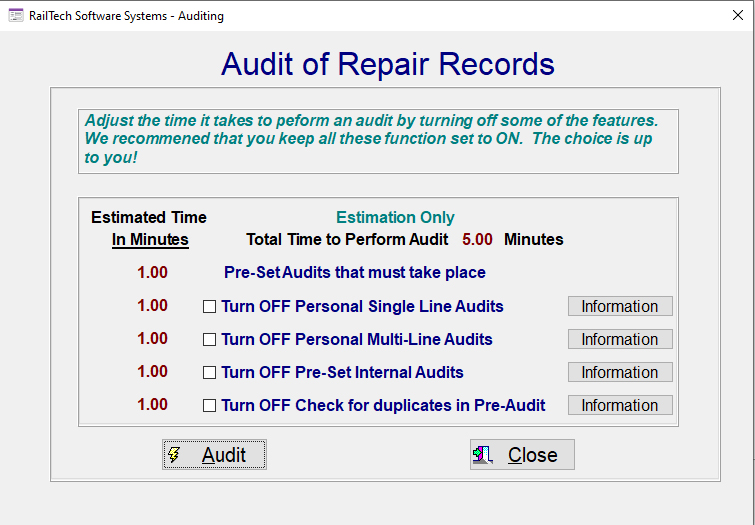Click the RailTech app icon in title bar
Image resolution: width=755 pixels, height=525 pixels.
pyautogui.click(x=16, y=15)
